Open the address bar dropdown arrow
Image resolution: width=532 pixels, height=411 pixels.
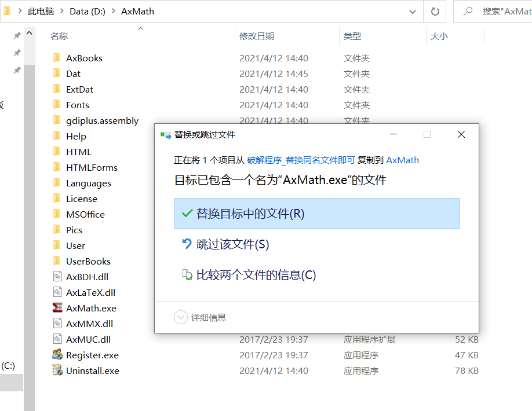point(412,11)
